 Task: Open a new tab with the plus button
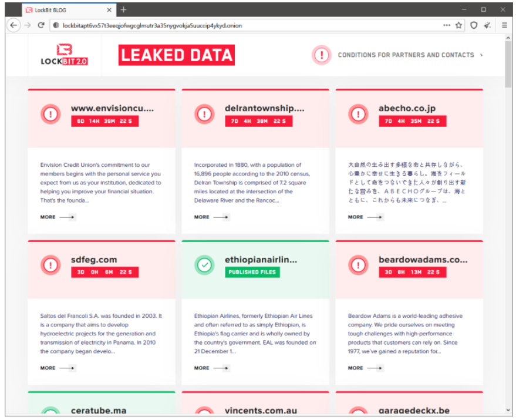tap(124, 10)
